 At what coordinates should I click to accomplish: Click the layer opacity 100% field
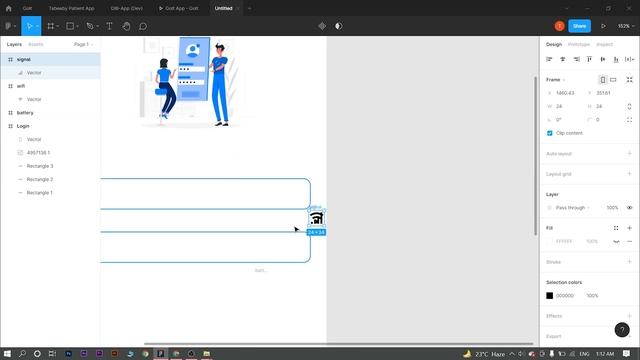click(x=612, y=208)
